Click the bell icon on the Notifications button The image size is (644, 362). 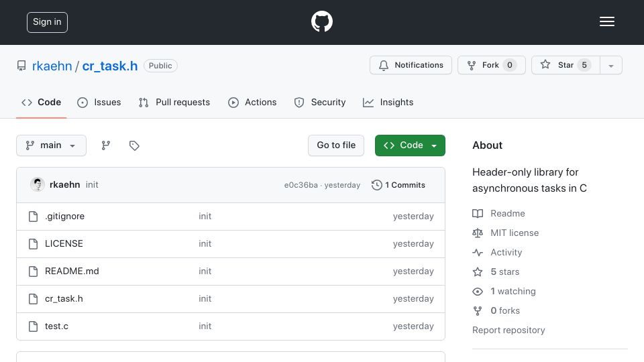click(384, 65)
